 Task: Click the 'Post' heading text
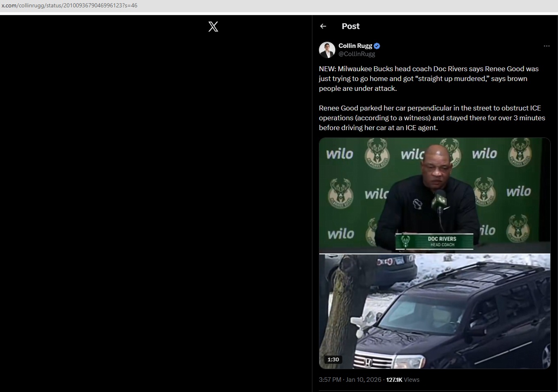tap(351, 26)
